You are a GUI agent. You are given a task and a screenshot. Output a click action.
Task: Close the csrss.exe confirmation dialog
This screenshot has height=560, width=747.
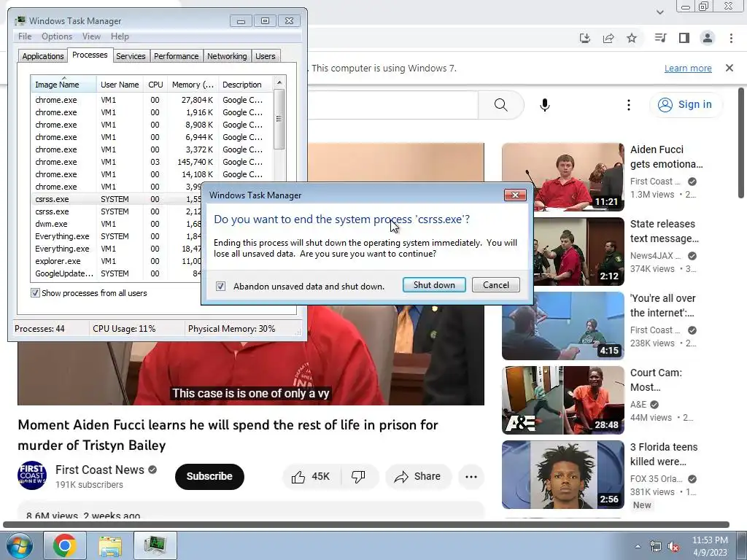pos(515,195)
